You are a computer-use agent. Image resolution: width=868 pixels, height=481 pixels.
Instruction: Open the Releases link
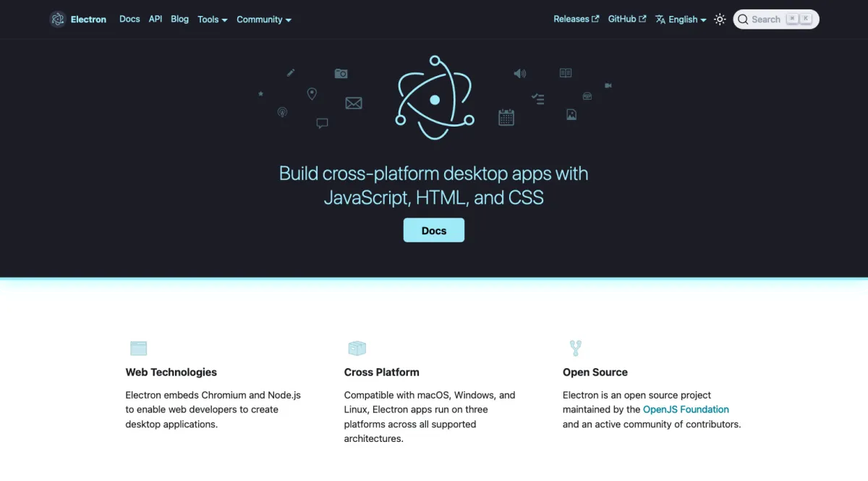[576, 19]
